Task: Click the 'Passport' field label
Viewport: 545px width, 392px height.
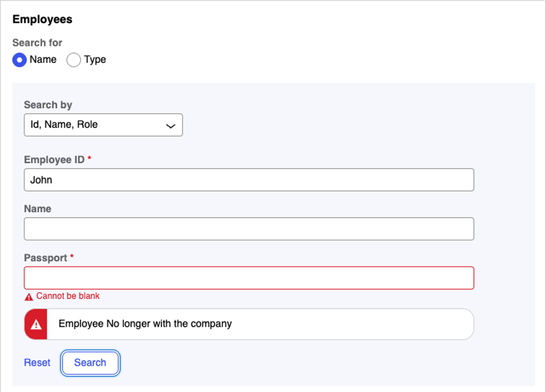Action: tap(46, 258)
